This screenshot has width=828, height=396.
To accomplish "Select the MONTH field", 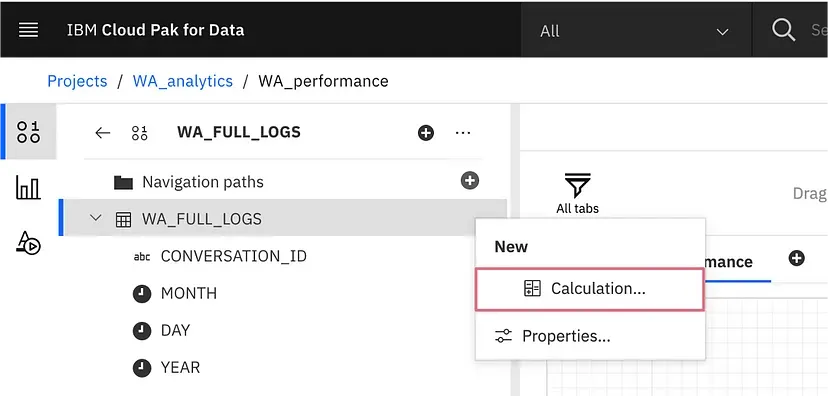I will 189,294.
